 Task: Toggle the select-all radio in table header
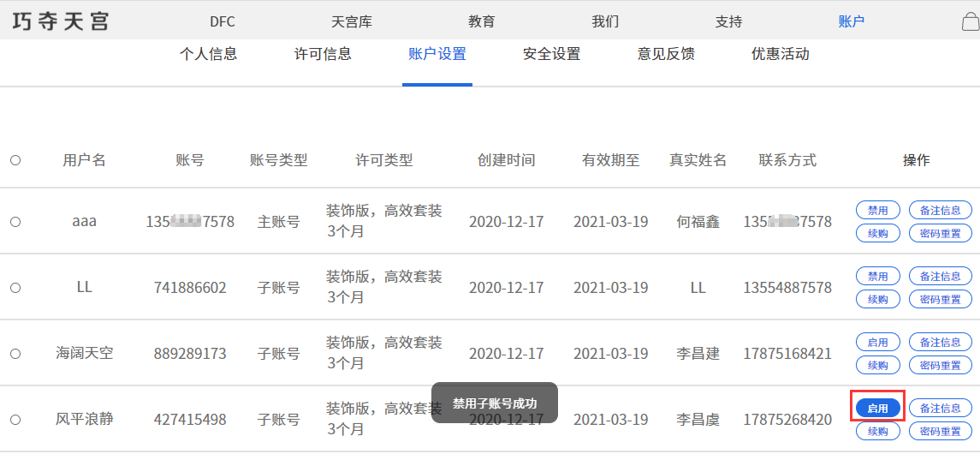[15, 160]
